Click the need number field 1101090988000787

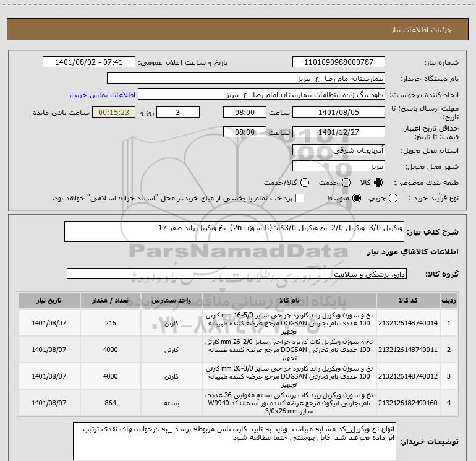click(339, 62)
